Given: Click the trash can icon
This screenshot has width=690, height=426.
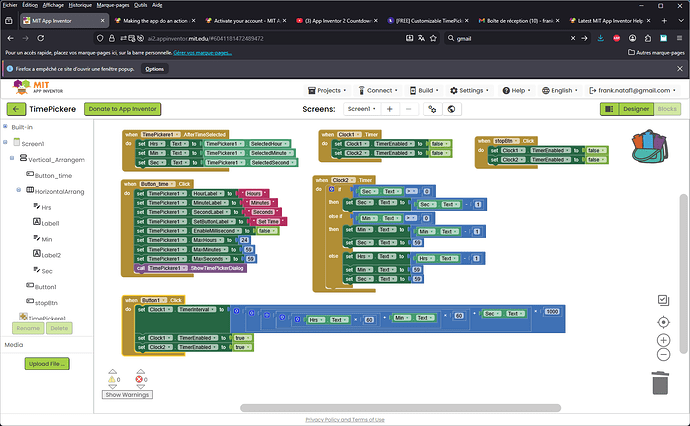Looking at the screenshot, I should coord(660,383).
